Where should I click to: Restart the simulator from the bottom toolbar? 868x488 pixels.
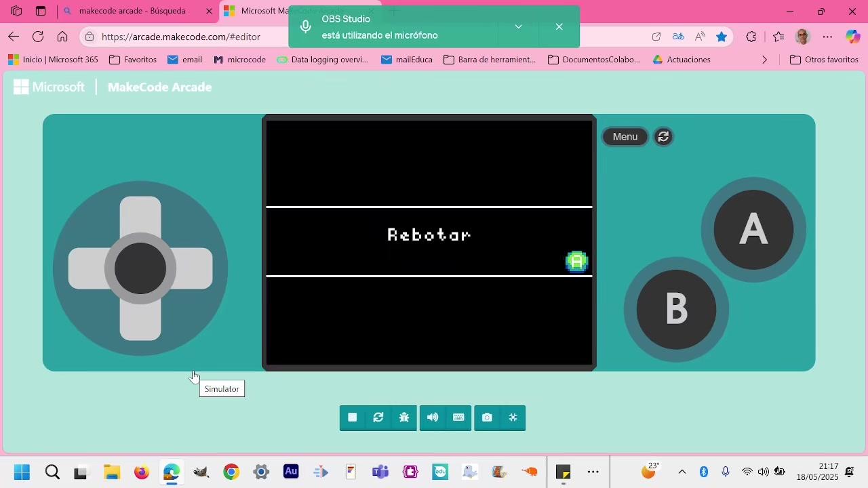pyautogui.click(x=378, y=418)
